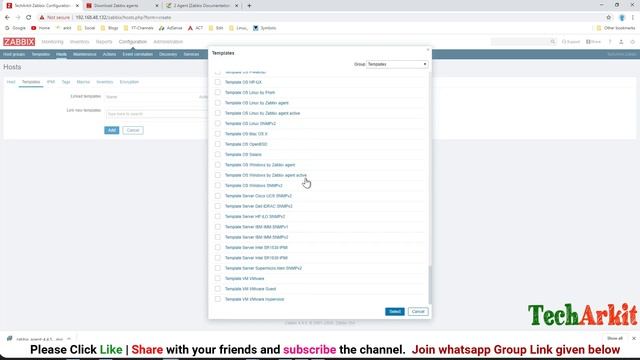The height and width of the screenshot is (360, 640).
Task: Open Template VM VMware Hypervisor link
Action: [254, 299]
